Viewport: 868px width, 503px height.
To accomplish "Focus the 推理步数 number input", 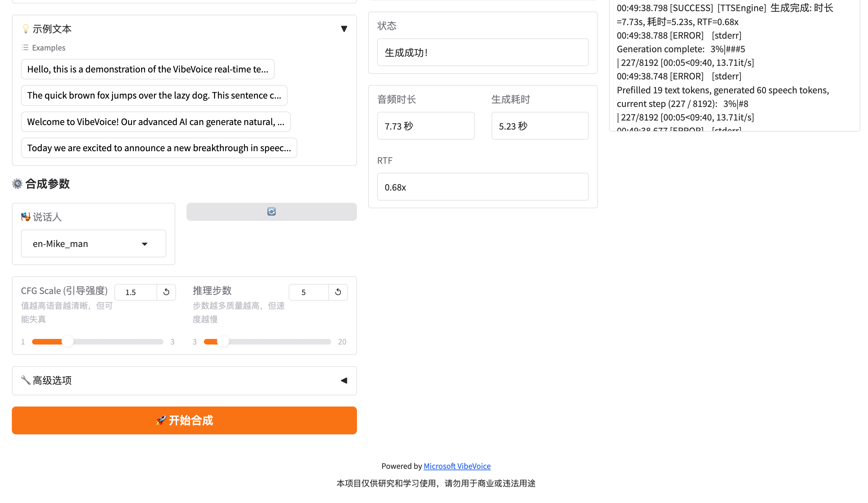I will click(x=309, y=292).
